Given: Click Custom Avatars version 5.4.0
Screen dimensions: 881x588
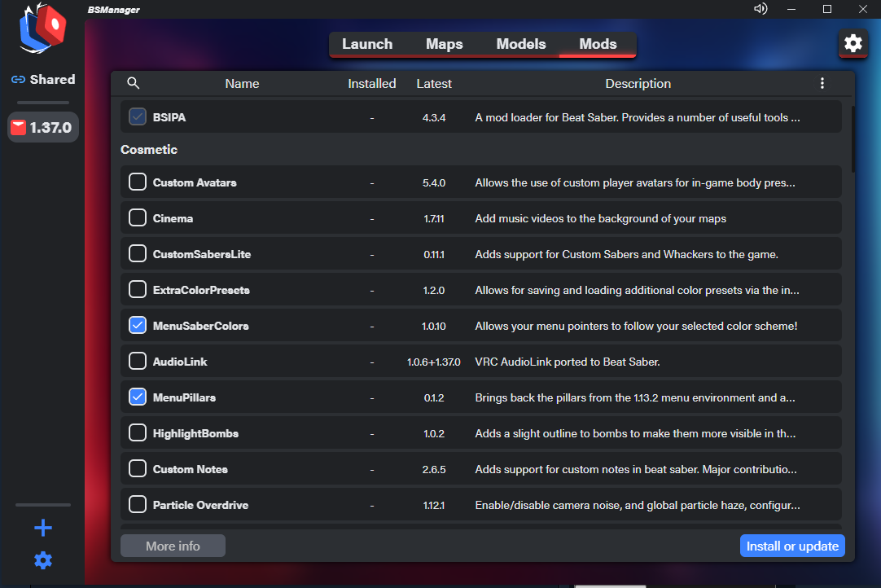Looking at the screenshot, I should 434,182.
